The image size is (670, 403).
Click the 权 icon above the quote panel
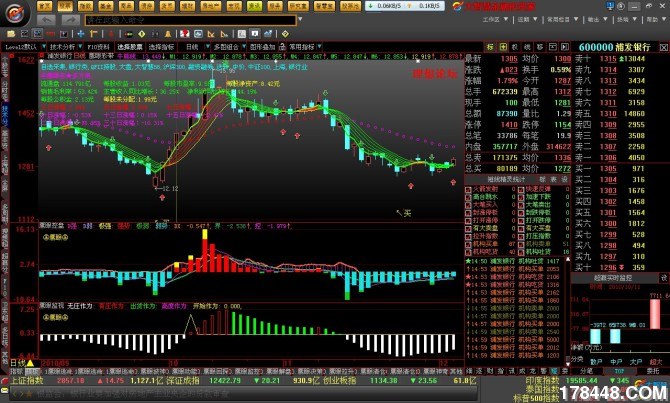[x=515, y=47]
